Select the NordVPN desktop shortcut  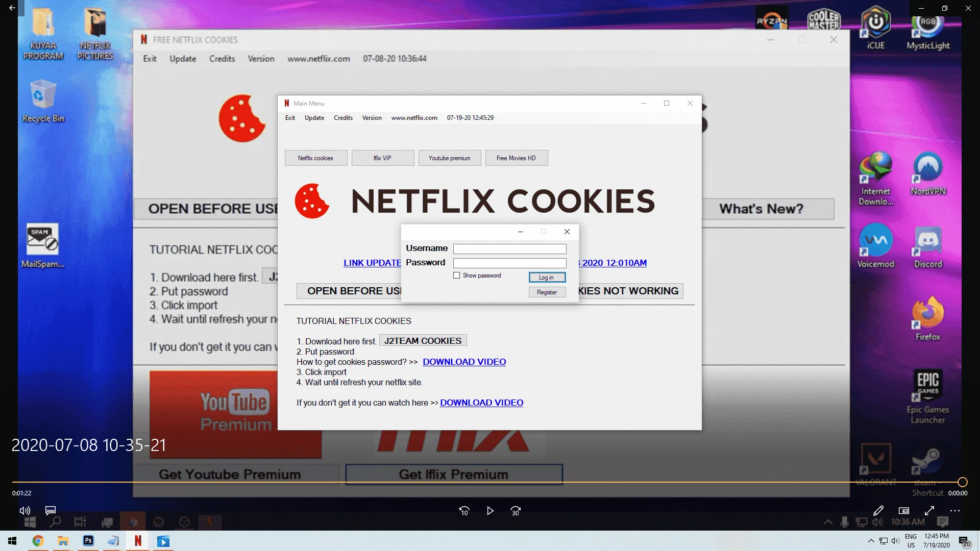tap(928, 173)
